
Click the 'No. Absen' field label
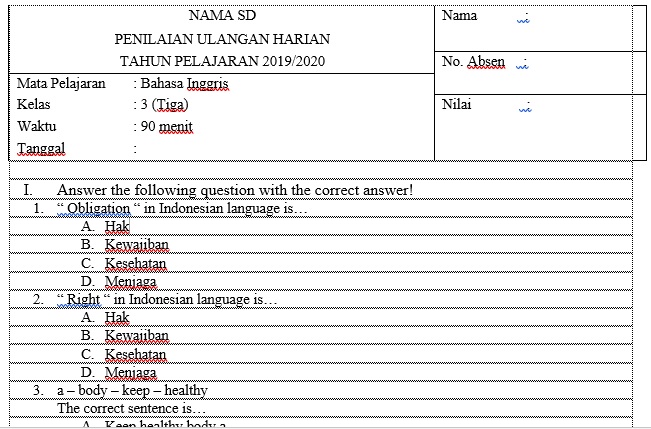[473, 61]
